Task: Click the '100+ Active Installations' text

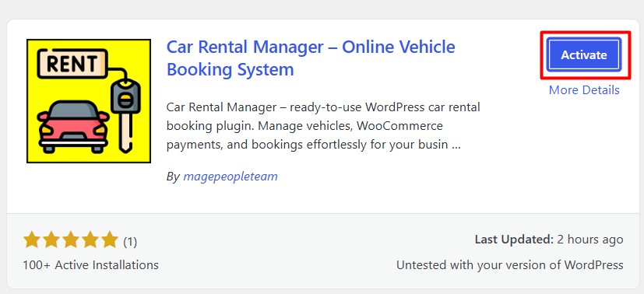Action: (91, 265)
